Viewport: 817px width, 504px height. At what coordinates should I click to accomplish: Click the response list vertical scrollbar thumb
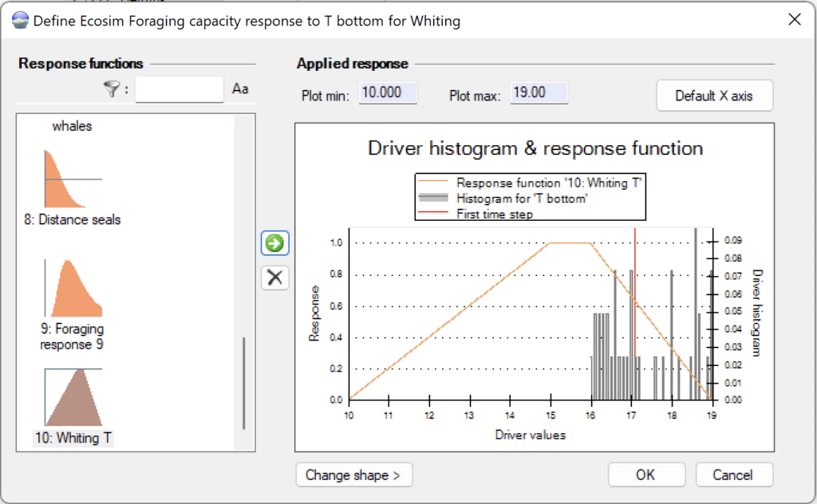point(243,383)
